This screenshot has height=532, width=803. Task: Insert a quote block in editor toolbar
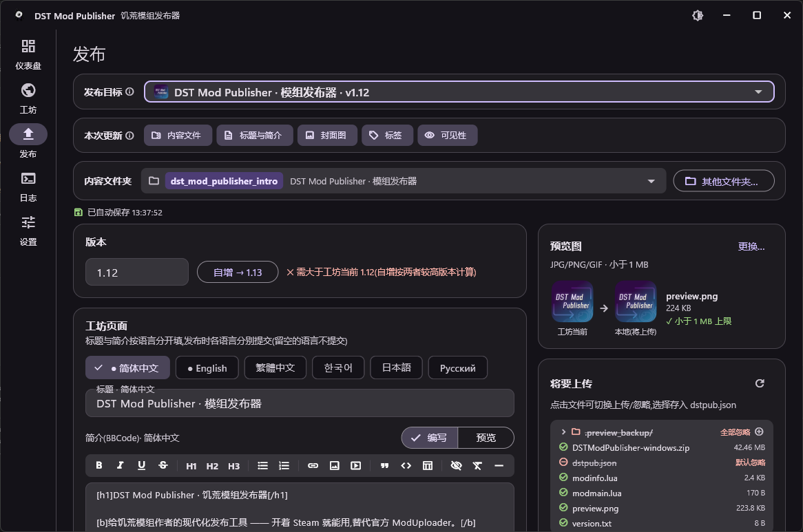(384, 465)
